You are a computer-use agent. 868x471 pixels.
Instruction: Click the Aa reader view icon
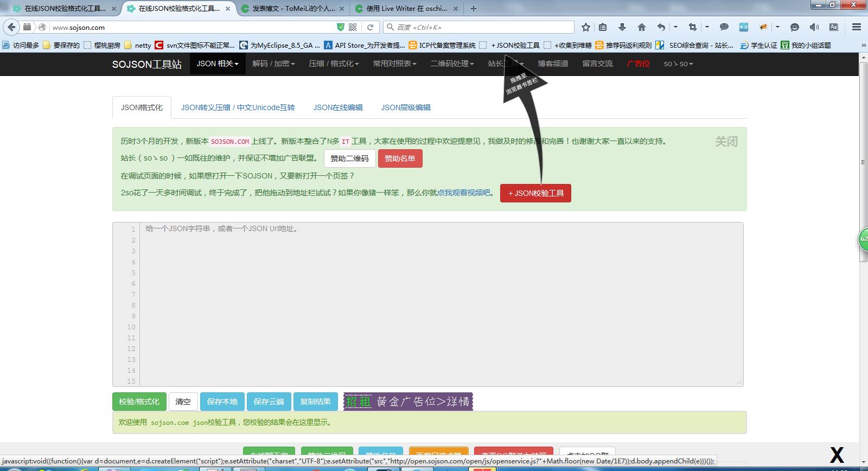coord(834,27)
